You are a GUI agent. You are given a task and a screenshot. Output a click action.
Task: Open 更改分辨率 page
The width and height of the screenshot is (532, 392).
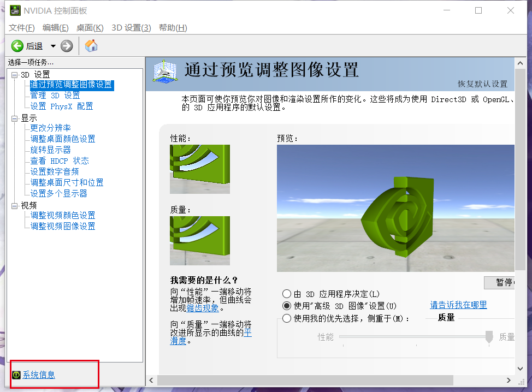51,128
